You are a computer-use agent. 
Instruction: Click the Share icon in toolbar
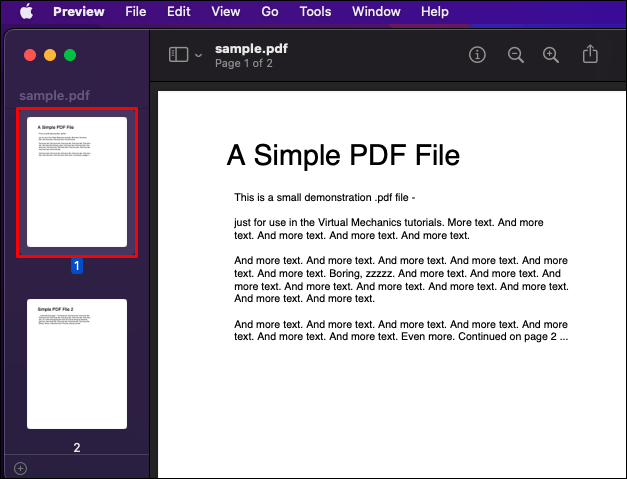[x=590, y=54]
